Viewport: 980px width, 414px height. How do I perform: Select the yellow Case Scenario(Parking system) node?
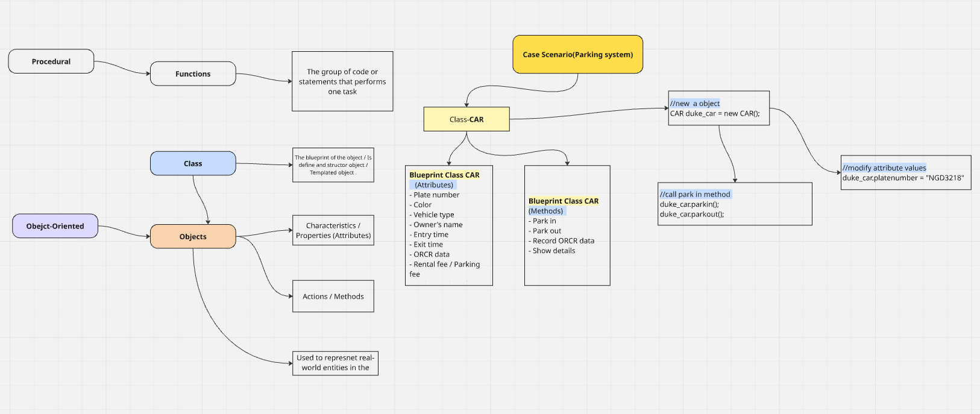[578, 54]
